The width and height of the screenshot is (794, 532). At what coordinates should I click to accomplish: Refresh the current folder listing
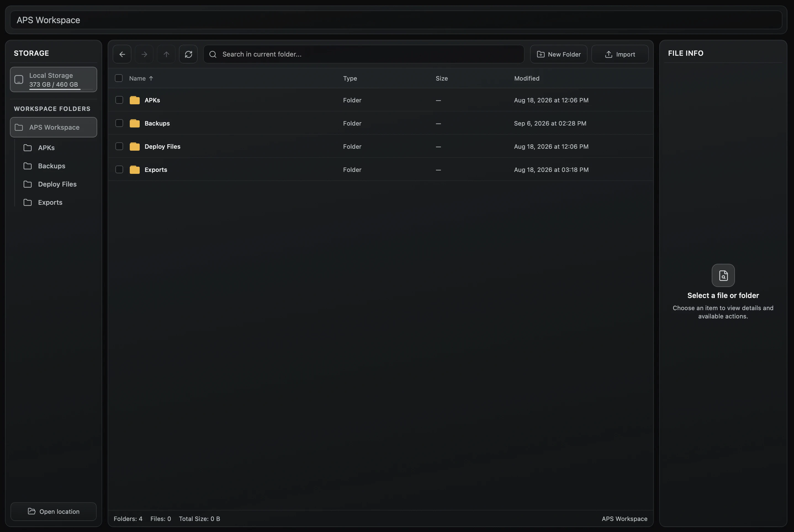click(188, 54)
